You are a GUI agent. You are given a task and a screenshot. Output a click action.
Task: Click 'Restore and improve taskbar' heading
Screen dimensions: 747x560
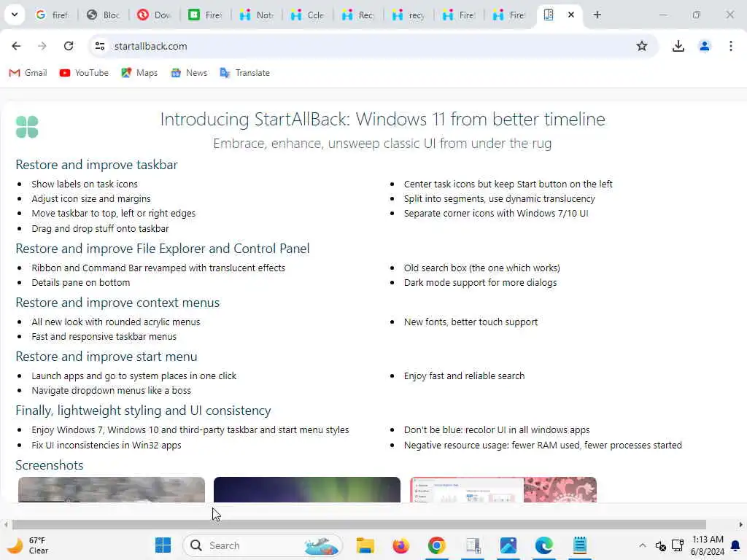(96, 165)
